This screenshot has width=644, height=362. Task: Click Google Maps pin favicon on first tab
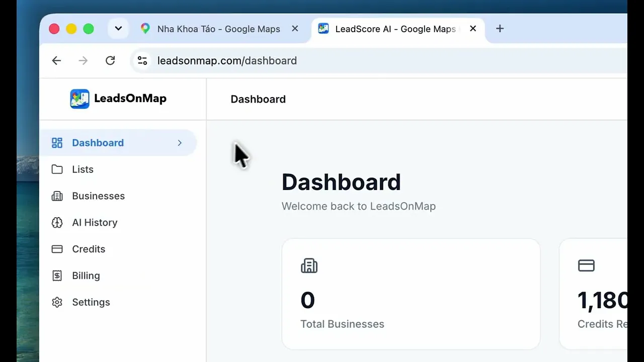(x=145, y=29)
